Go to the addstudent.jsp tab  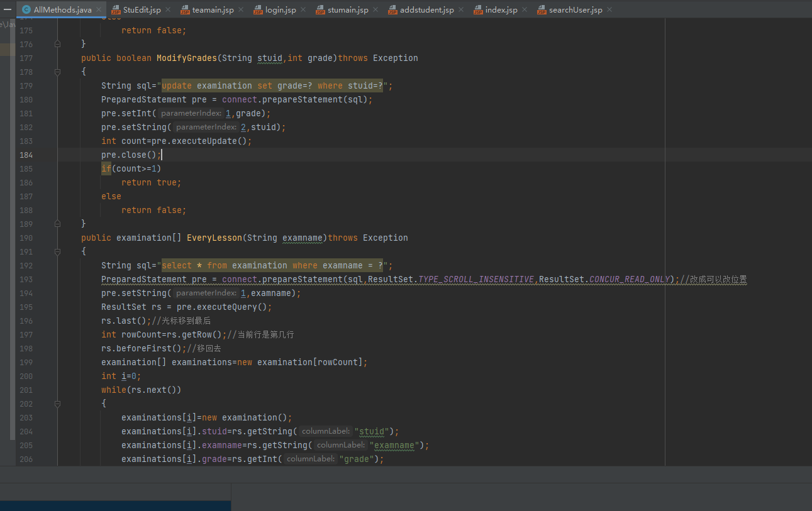click(426, 10)
